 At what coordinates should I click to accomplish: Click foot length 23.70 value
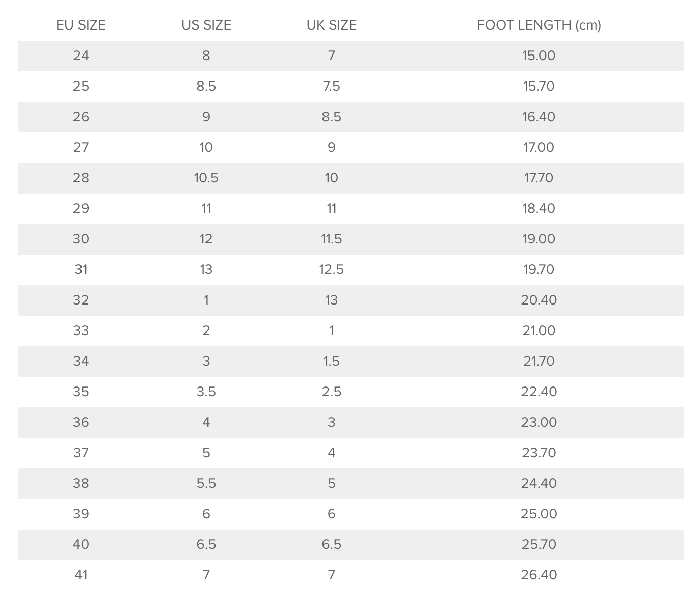tap(539, 453)
